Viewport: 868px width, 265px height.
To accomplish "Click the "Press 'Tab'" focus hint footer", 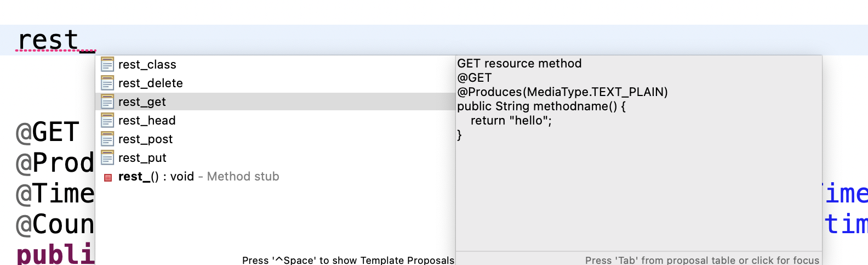I will [x=702, y=260].
